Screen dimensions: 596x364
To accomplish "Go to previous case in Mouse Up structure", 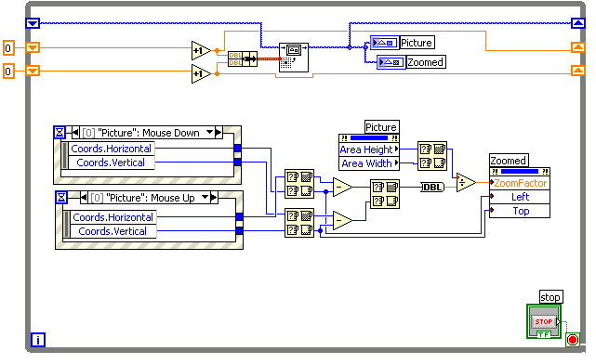I will tap(84, 198).
